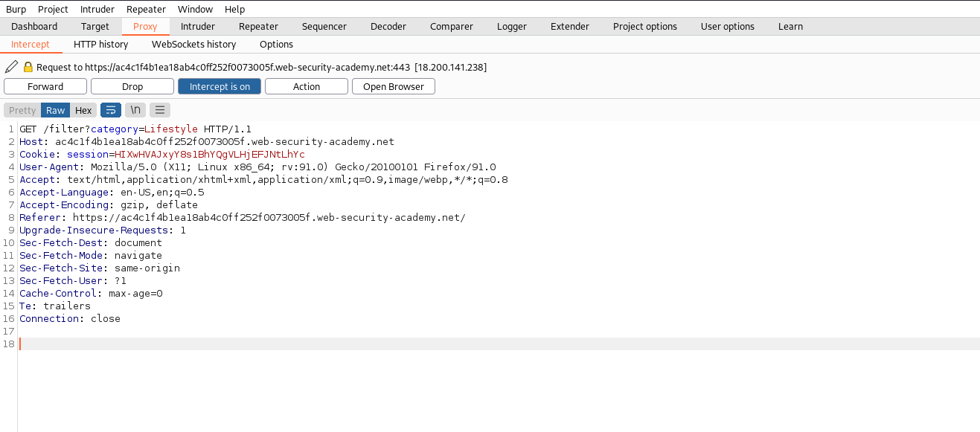Screen dimensions: 980x432
Task: Open the User options tab
Action: point(728,26)
